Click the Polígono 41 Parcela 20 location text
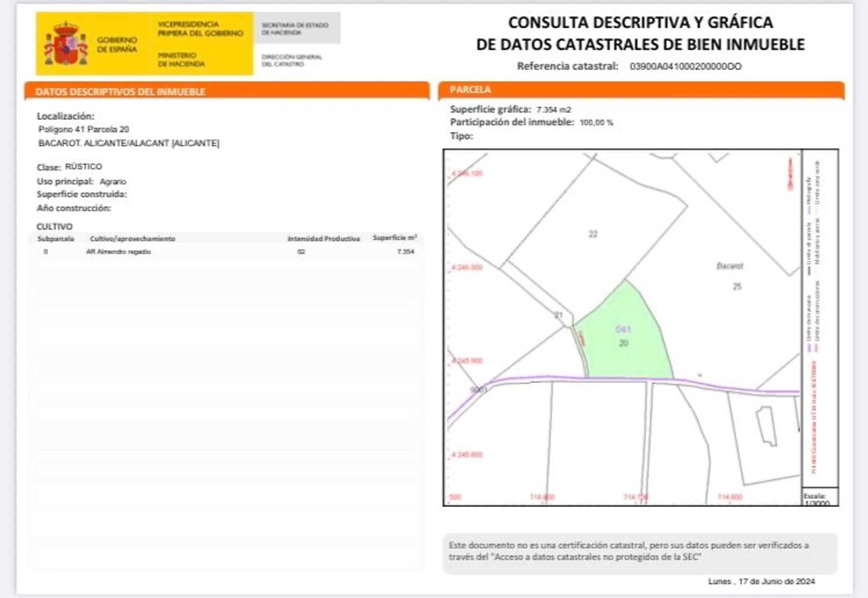The width and height of the screenshot is (868, 598). coord(84,130)
